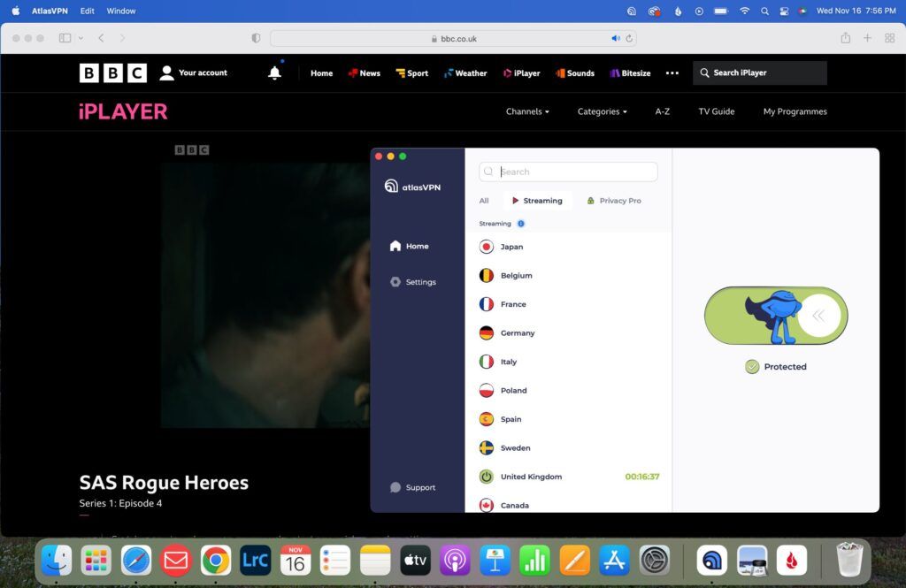906x588 pixels.
Task: Open BBC Bitesize link
Action: 630,73
